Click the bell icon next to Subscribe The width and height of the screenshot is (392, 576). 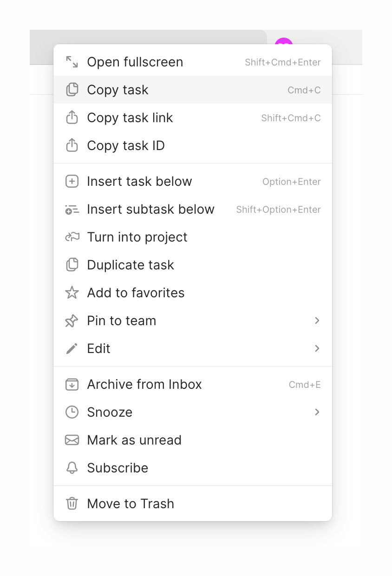coord(72,468)
